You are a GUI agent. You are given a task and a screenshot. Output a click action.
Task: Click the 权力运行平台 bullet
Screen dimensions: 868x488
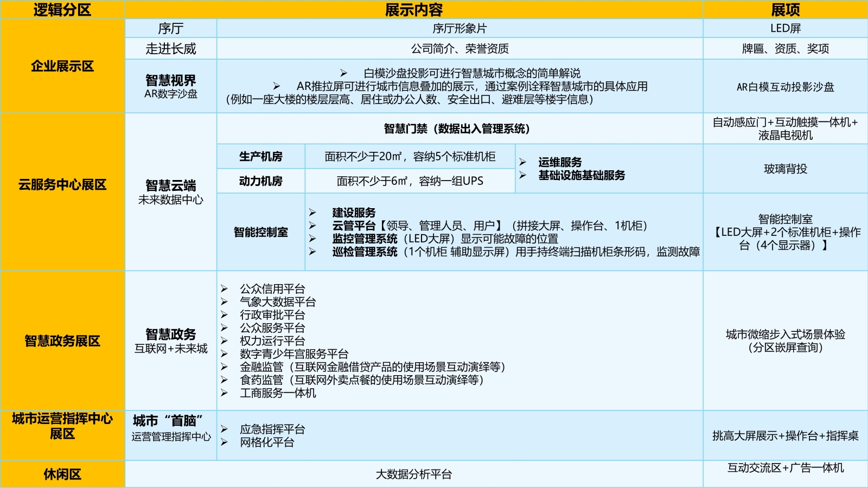tap(263, 341)
